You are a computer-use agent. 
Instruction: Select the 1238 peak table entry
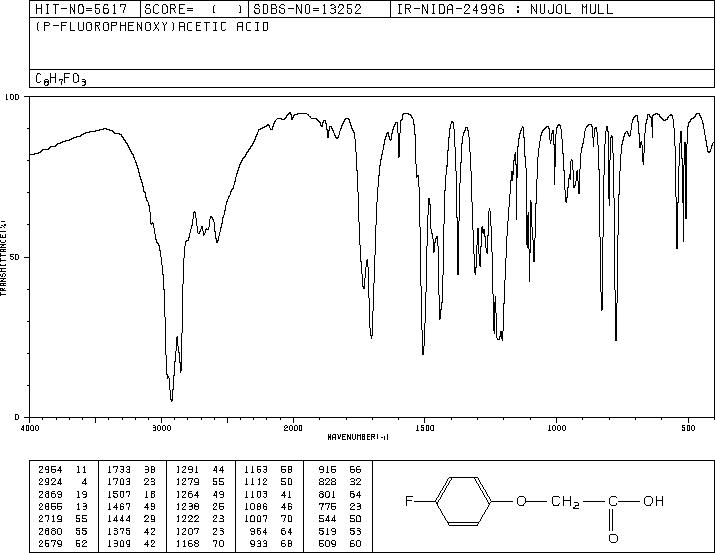click(200, 506)
